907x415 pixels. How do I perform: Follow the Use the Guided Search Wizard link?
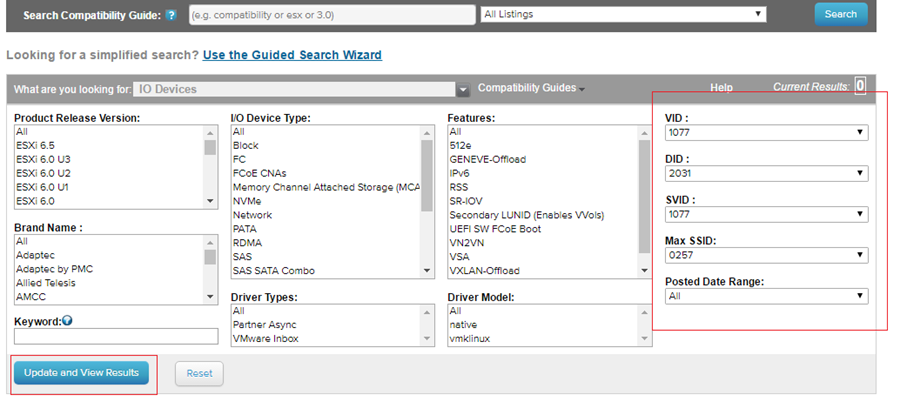click(x=292, y=55)
